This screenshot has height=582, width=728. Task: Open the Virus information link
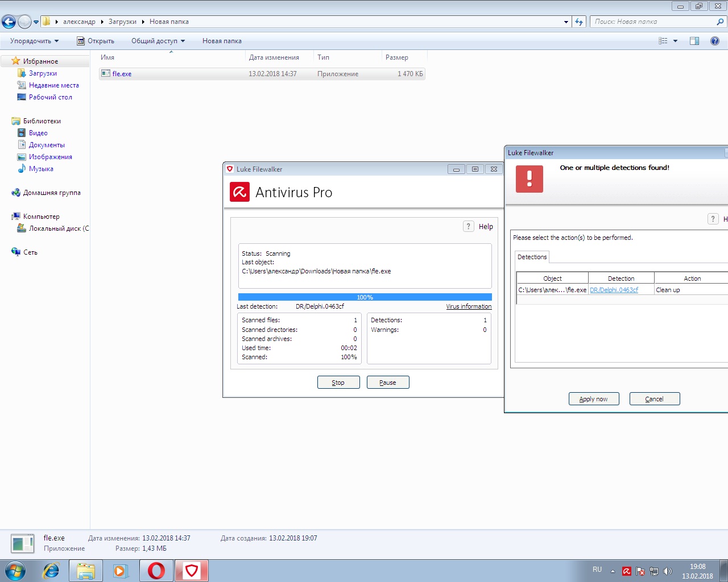point(469,306)
